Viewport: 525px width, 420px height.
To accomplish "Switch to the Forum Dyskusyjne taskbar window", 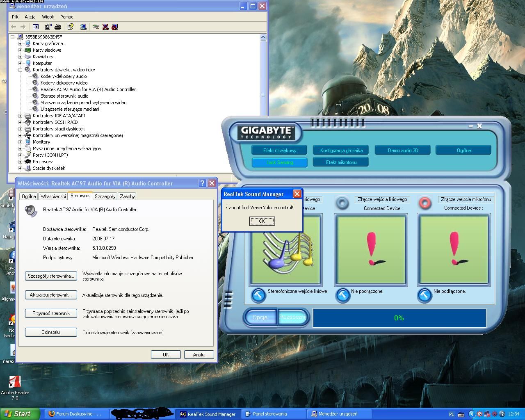I will point(77,414).
